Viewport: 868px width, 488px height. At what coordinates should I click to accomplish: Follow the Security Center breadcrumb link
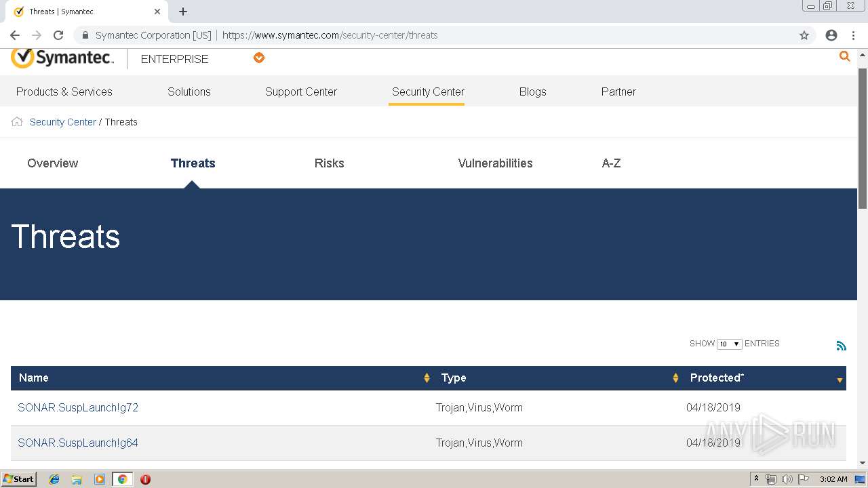[x=63, y=122]
